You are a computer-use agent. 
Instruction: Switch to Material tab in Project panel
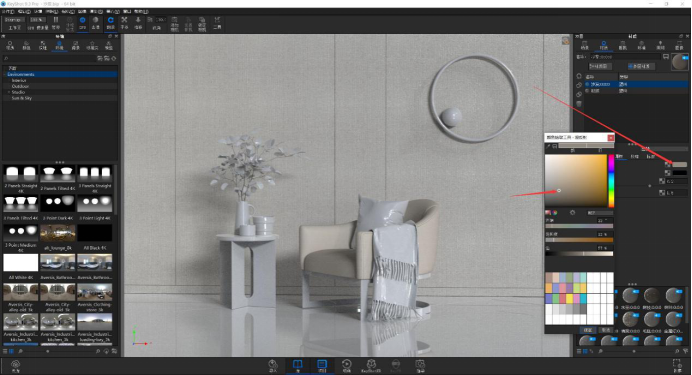603,45
